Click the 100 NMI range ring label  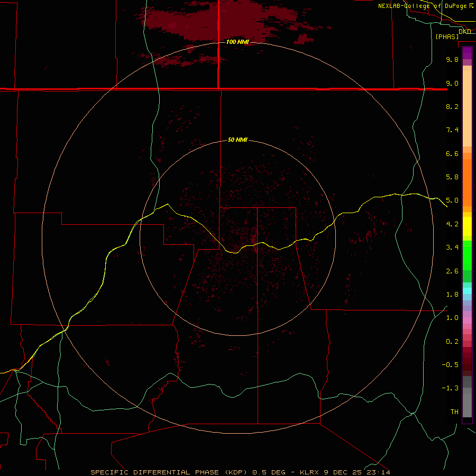(x=237, y=42)
